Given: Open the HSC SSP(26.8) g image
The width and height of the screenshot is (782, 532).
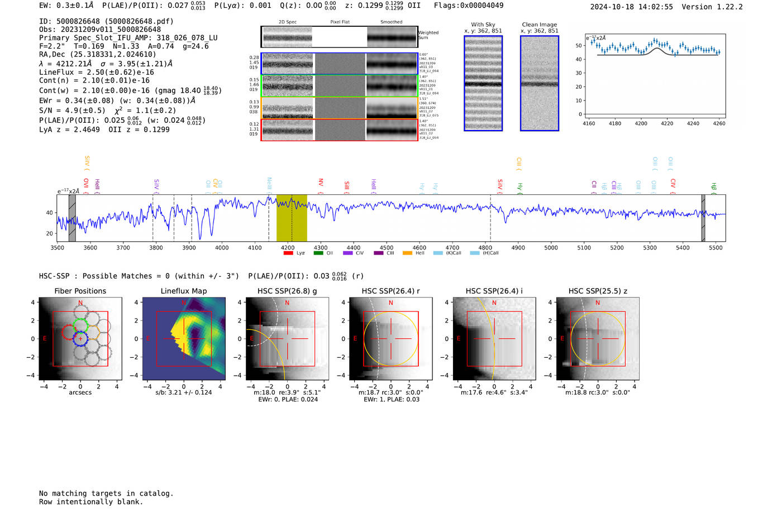Looking at the screenshot, I should [x=287, y=338].
